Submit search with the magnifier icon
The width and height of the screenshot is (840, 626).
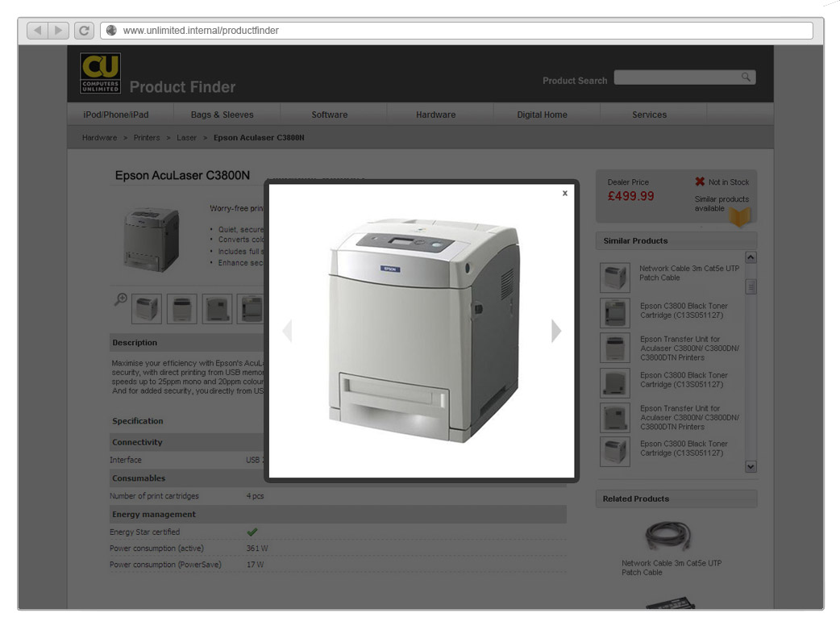click(x=746, y=77)
